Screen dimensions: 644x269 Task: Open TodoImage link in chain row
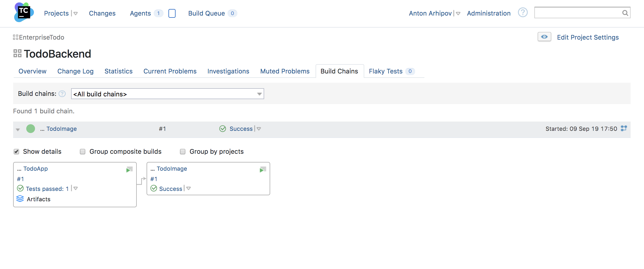pyautogui.click(x=62, y=129)
